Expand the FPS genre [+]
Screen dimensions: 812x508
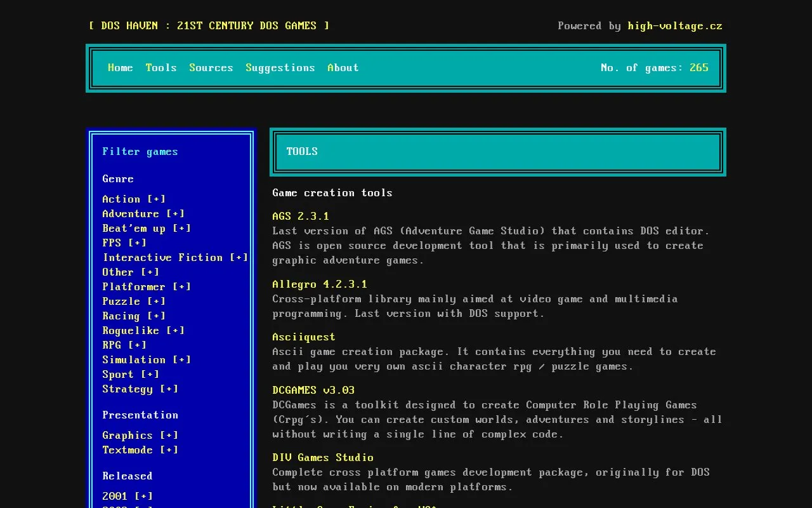click(x=138, y=243)
